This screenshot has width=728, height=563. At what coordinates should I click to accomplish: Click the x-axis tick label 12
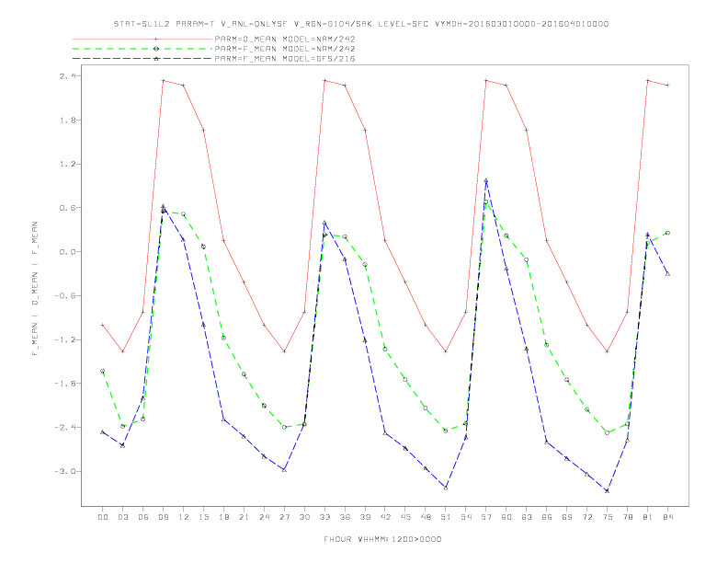184,517
